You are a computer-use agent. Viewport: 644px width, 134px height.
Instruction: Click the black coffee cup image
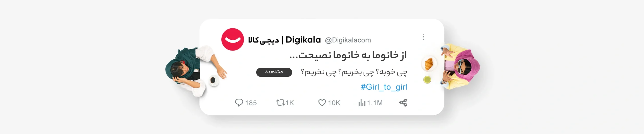point(213,80)
